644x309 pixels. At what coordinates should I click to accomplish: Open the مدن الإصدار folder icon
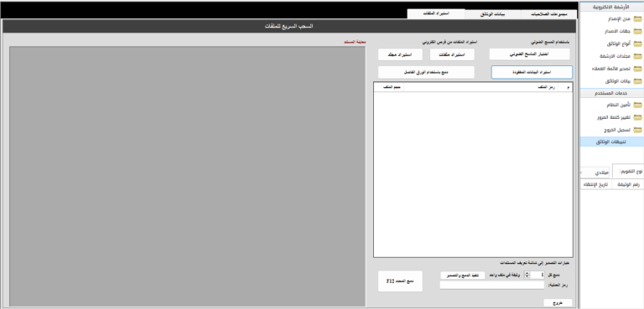pos(637,19)
